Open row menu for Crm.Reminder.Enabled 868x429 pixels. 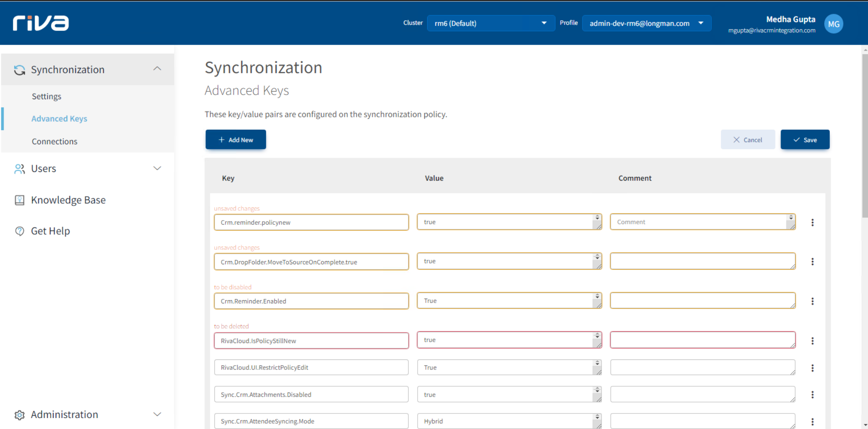[812, 301]
